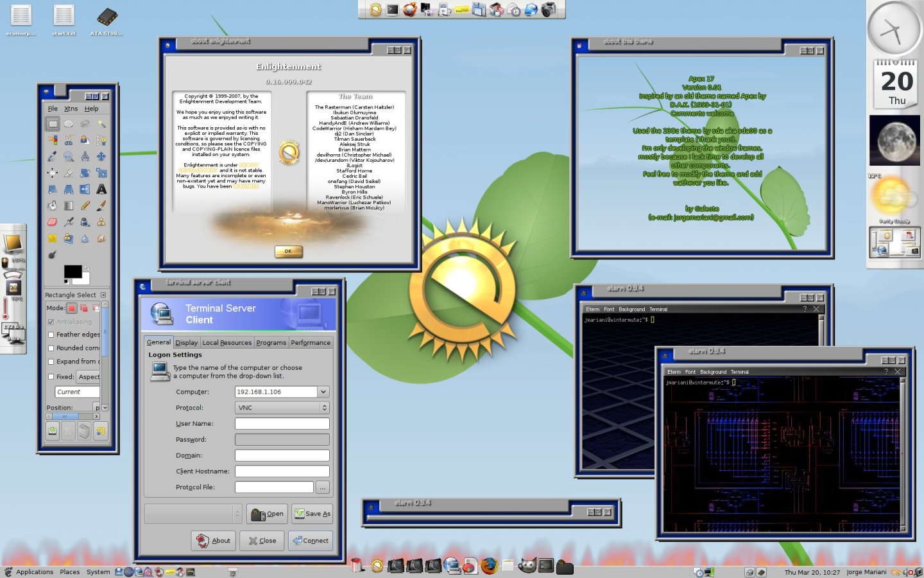Select the Move tool
Image resolution: width=924 pixels, height=578 pixels.
click(x=101, y=156)
